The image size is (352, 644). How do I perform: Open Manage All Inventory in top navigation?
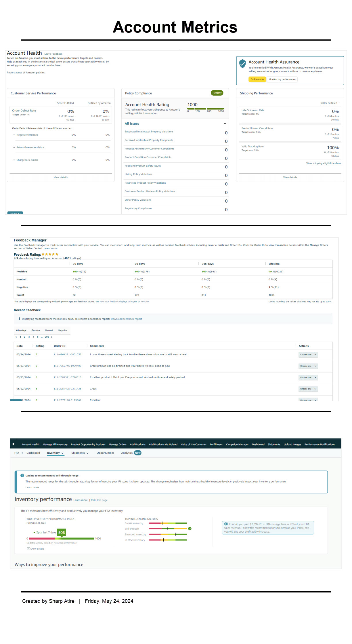click(x=55, y=444)
